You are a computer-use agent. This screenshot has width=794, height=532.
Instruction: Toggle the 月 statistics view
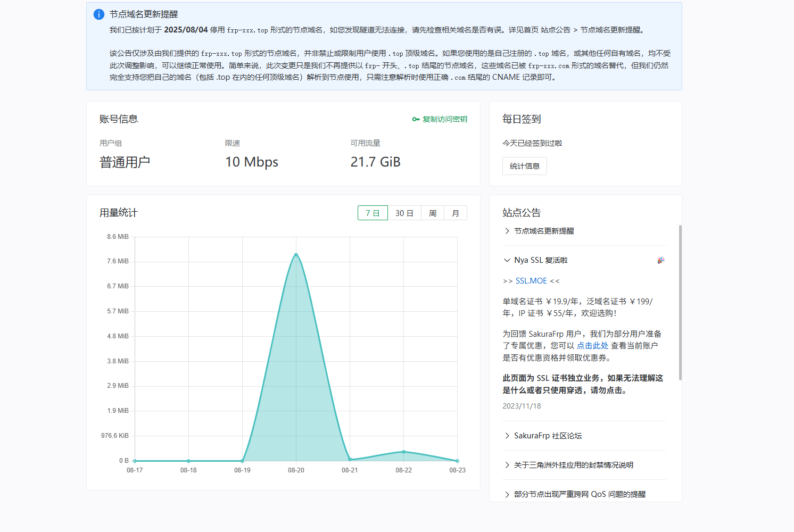point(456,212)
